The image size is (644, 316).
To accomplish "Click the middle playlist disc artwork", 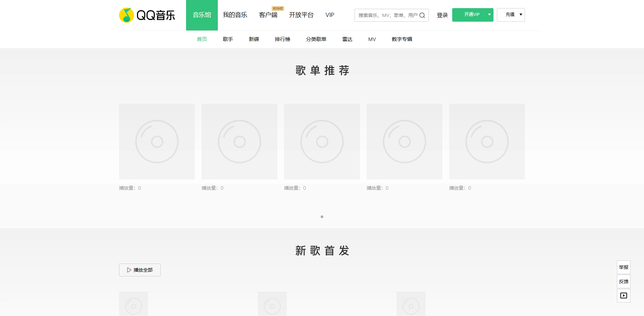I will [322, 141].
